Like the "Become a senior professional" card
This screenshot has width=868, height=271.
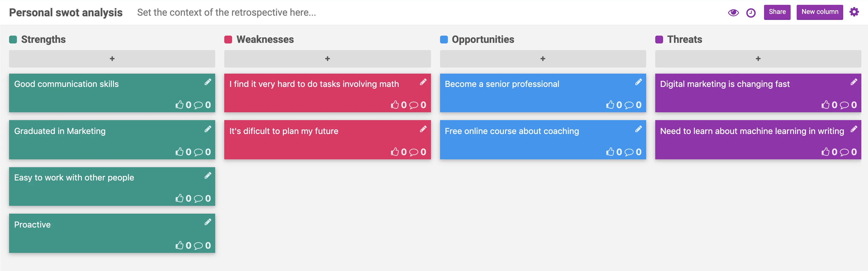[611, 105]
